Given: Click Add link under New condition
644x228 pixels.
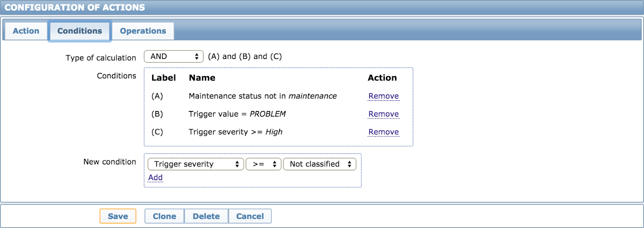Looking at the screenshot, I should point(155,177).
